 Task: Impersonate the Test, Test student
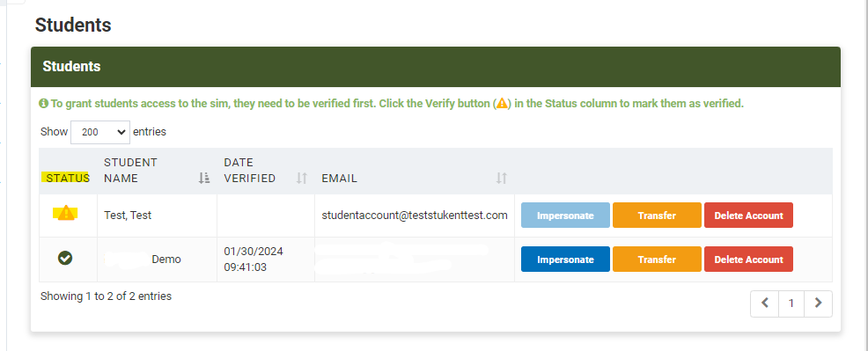tap(565, 216)
